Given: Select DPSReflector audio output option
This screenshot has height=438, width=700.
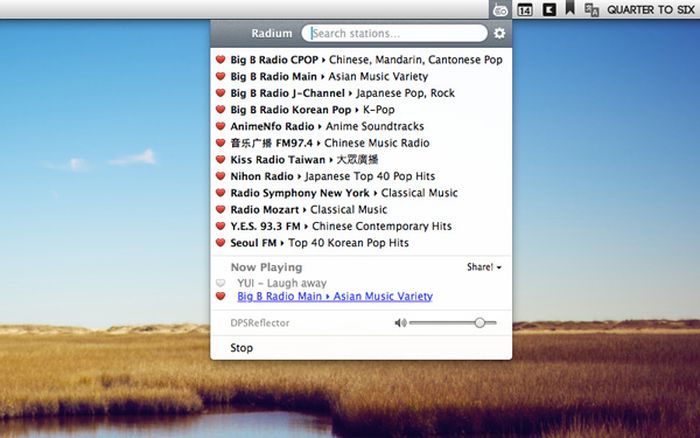Looking at the screenshot, I should tap(260, 323).
